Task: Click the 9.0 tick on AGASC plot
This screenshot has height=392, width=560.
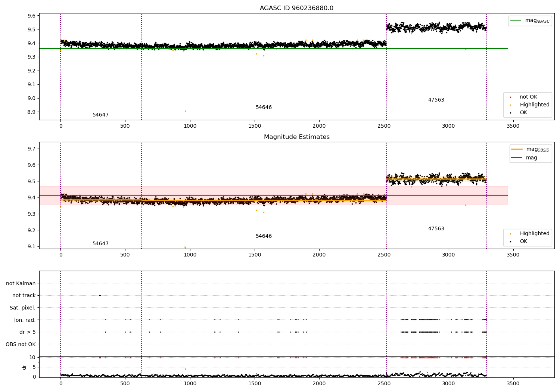Action: (31, 98)
